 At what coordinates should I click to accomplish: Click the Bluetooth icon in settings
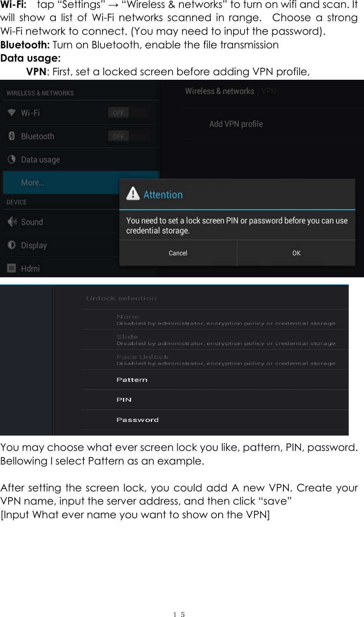(12, 136)
